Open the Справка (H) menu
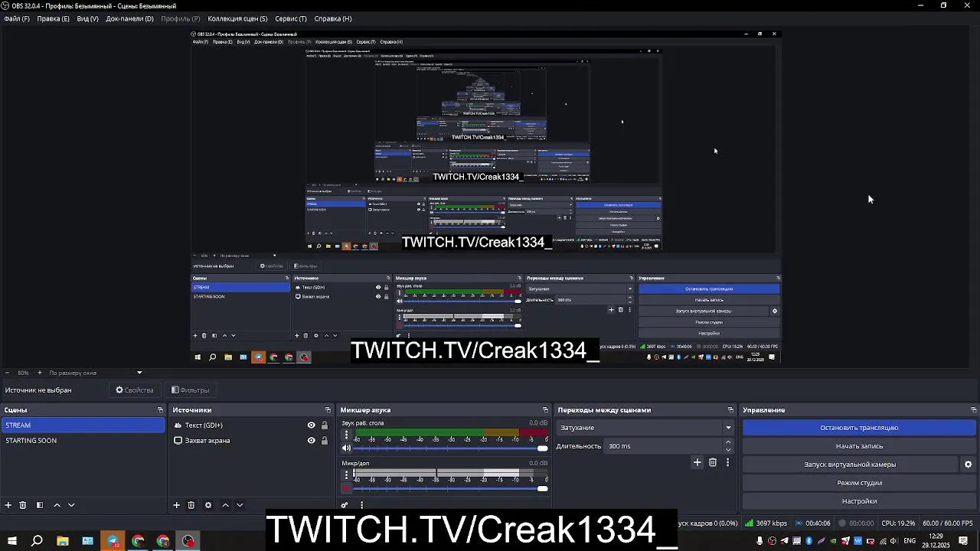Screen dimensions: 980x551 [x=333, y=18]
